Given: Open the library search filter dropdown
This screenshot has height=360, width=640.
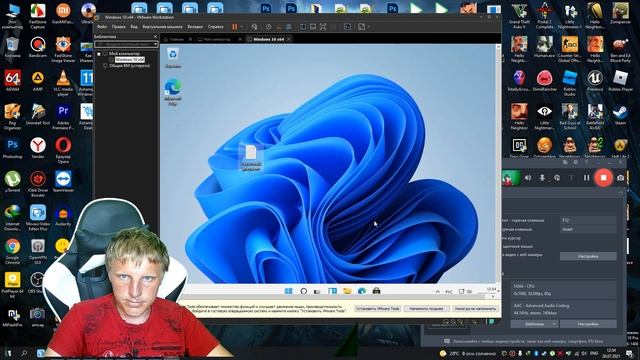Looking at the screenshot, I should [156, 44].
